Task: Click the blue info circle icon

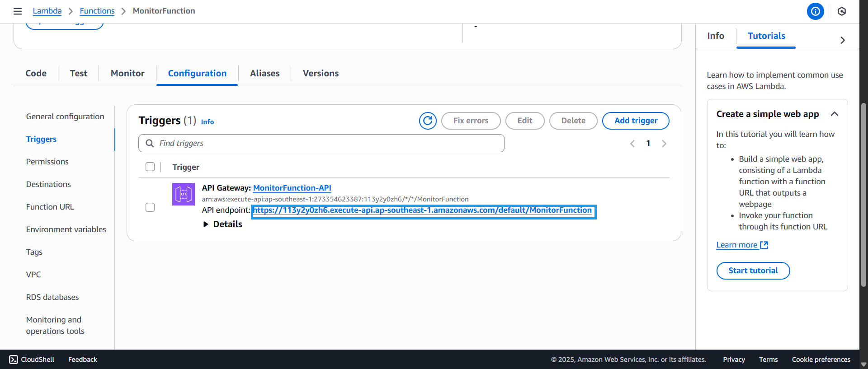Action: [815, 11]
